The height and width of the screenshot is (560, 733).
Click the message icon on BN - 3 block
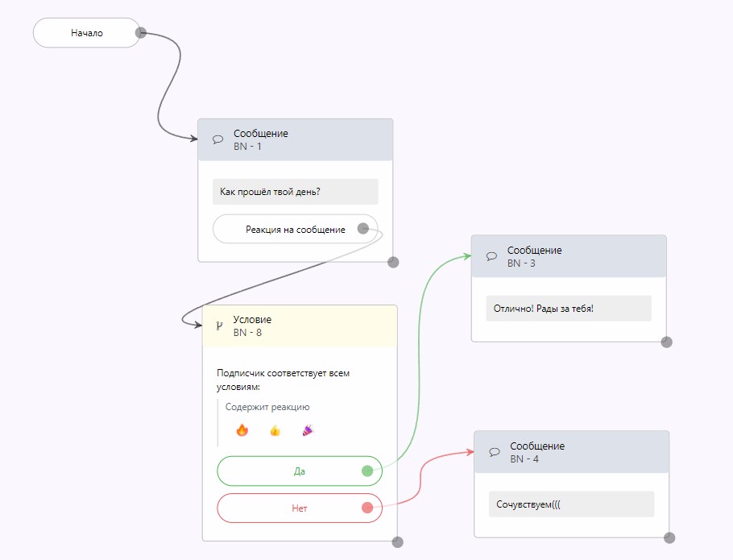coord(491,256)
